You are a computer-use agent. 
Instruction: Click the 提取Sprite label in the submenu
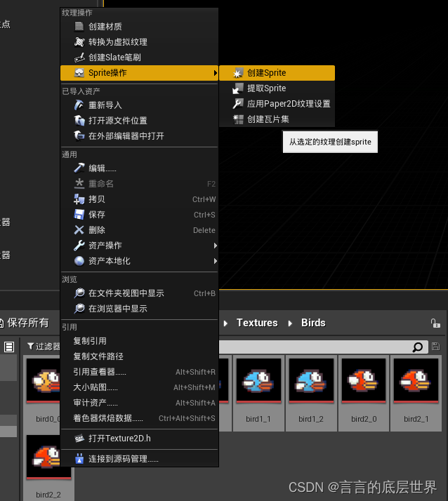(x=266, y=88)
